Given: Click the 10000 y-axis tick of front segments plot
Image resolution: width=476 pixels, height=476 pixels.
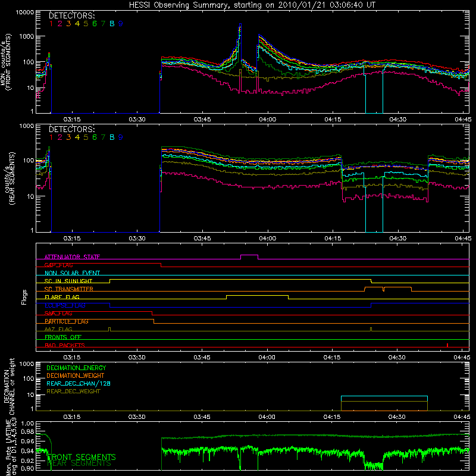Looking at the screenshot, I should coord(25,12).
